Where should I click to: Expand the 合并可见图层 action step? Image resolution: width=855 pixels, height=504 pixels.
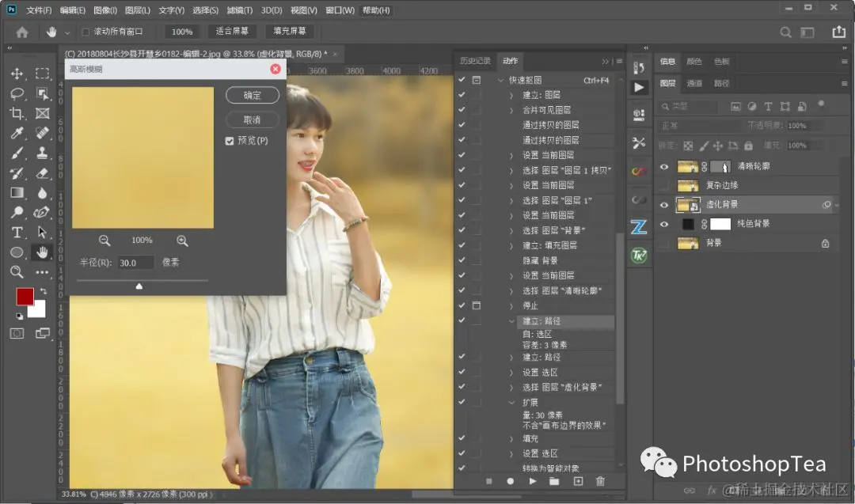511,111
